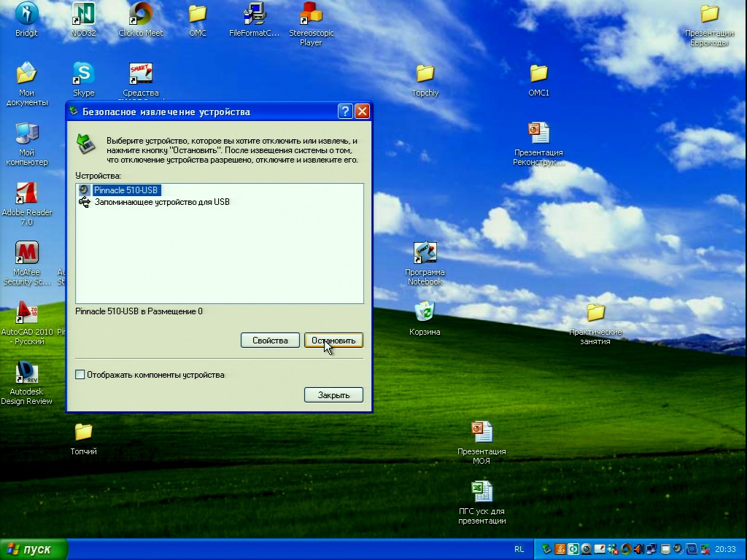Open Программа Notebook shortcut

pyautogui.click(x=425, y=263)
